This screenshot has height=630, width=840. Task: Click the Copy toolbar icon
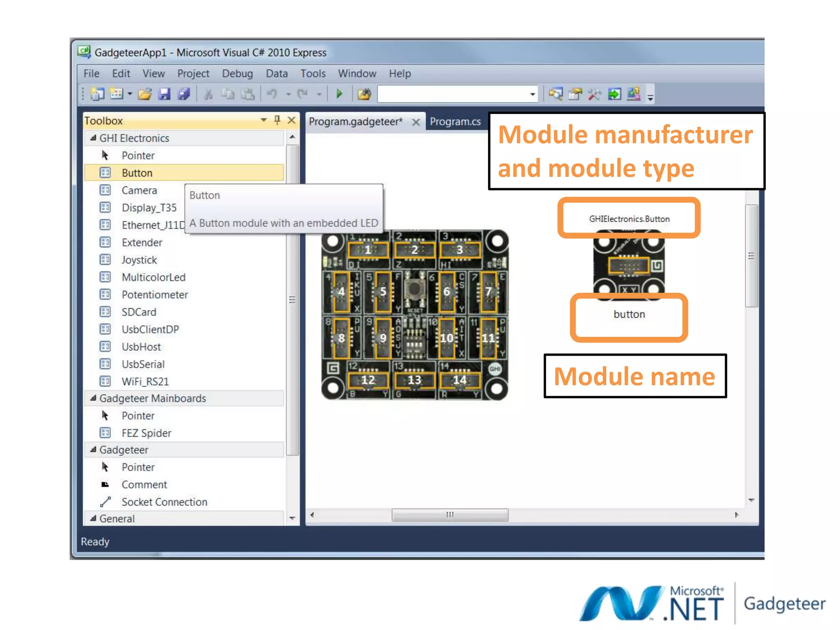coord(228,94)
